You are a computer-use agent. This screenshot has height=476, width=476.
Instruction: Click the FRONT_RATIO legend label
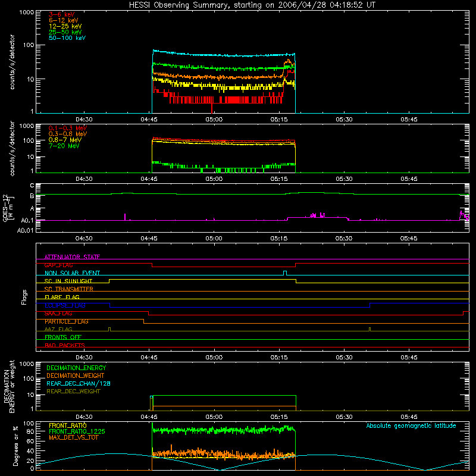68,425
